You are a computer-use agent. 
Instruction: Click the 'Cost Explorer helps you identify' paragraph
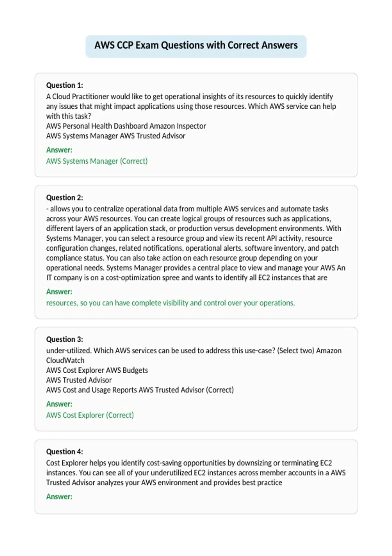(196, 473)
